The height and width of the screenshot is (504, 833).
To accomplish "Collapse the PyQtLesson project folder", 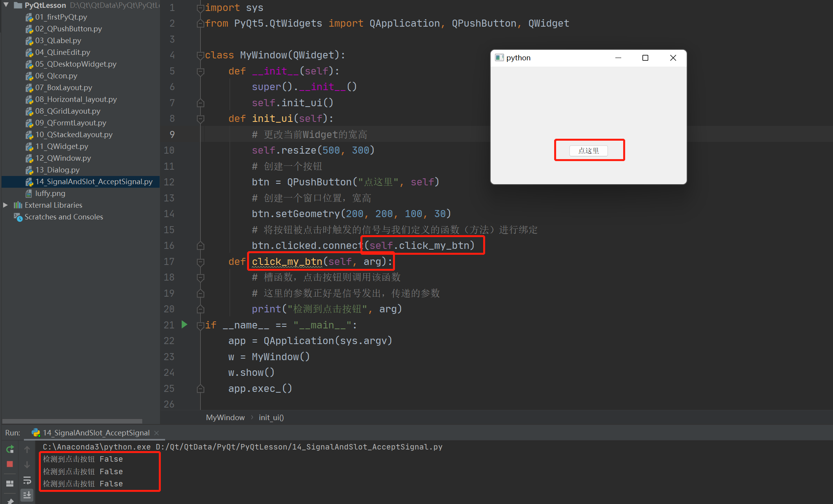I will click(6, 5).
